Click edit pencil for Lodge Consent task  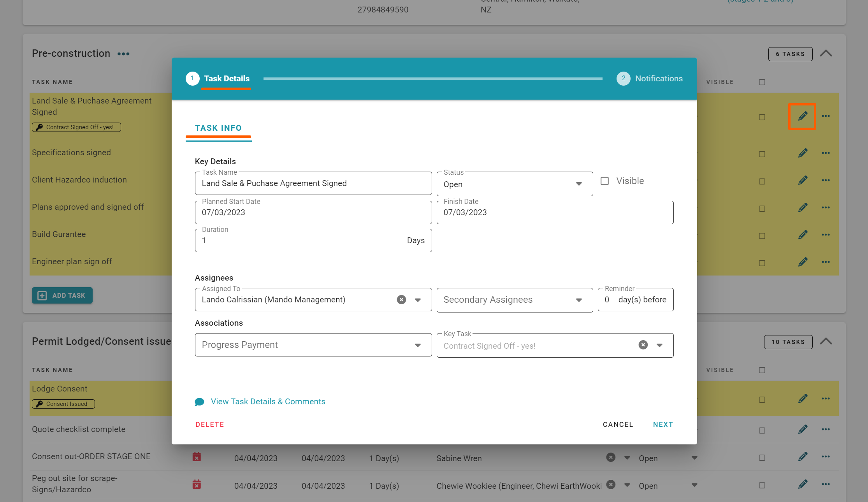(x=803, y=398)
